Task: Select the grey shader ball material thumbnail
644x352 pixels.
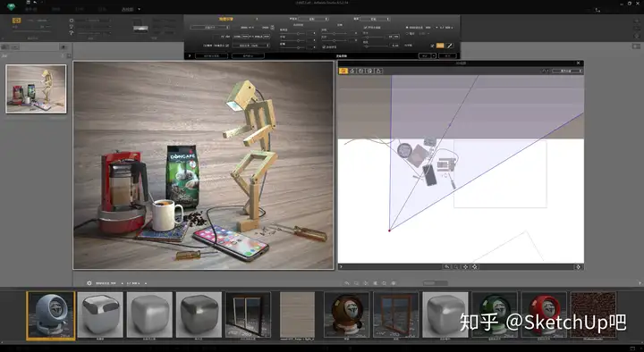Action: tap(51, 316)
